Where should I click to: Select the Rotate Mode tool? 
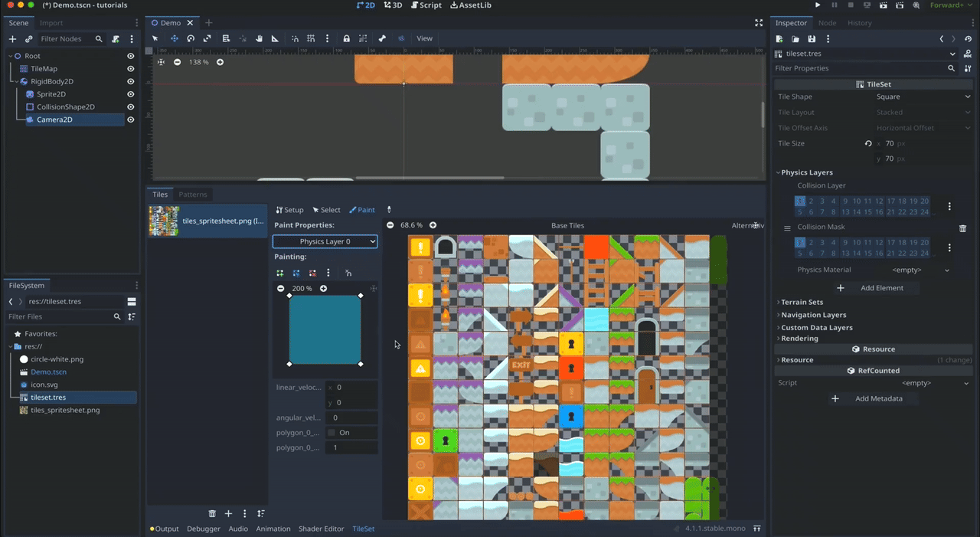(191, 38)
